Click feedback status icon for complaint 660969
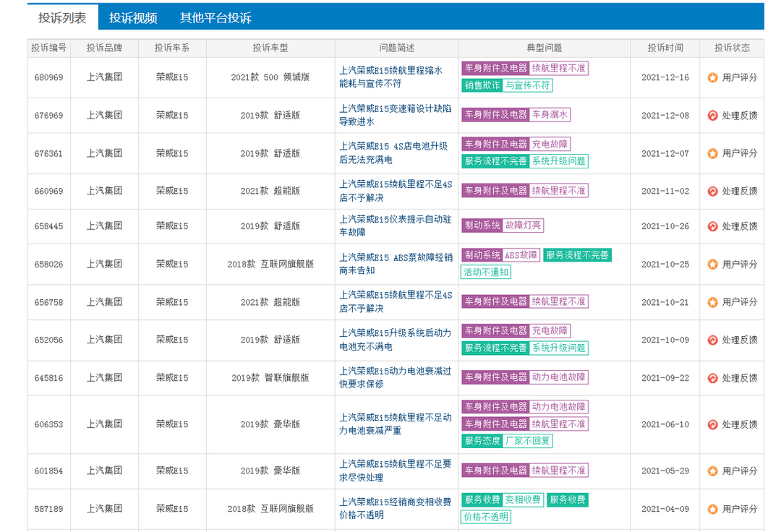 713,191
